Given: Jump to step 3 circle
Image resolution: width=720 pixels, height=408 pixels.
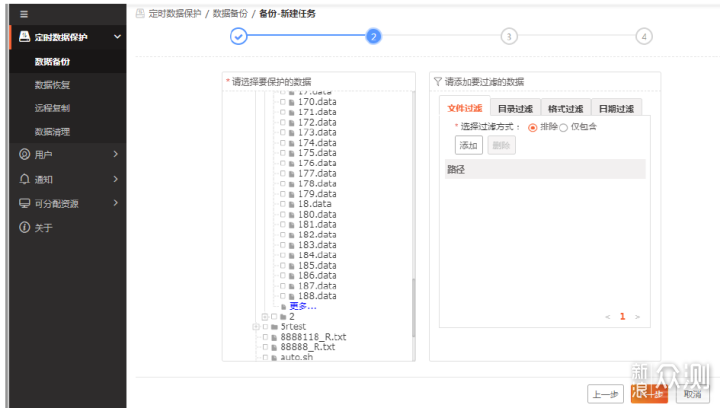Looking at the screenshot, I should [509, 36].
